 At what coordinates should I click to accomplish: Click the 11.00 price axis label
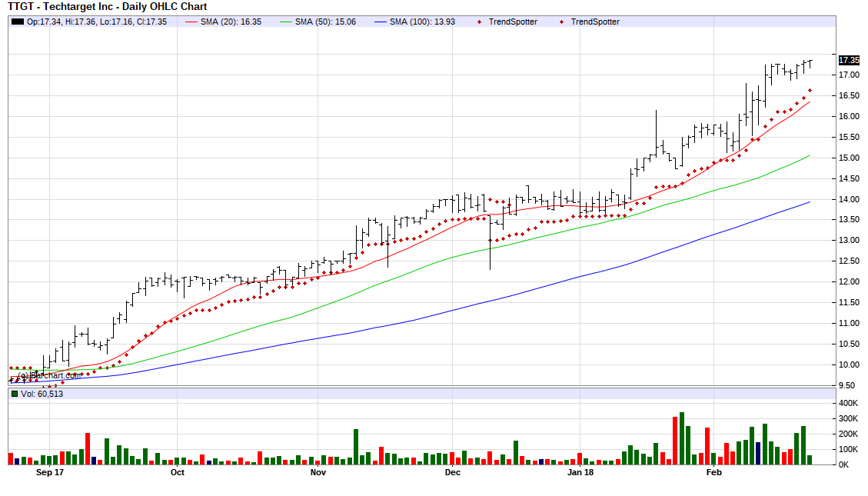pyautogui.click(x=850, y=323)
